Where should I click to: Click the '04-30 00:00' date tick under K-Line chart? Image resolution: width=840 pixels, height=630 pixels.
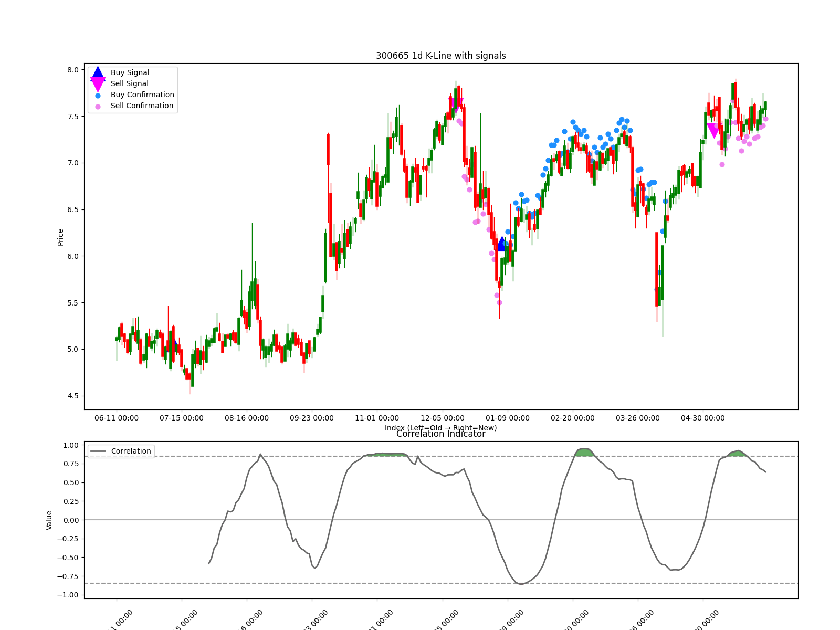(703, 418)
